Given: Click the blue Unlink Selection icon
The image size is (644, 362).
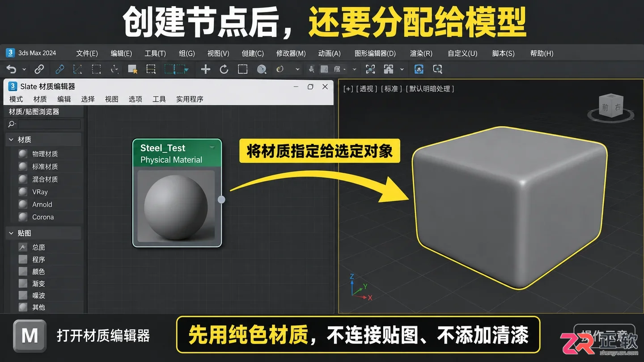Looking at the screenshot, I should point(59,69).
